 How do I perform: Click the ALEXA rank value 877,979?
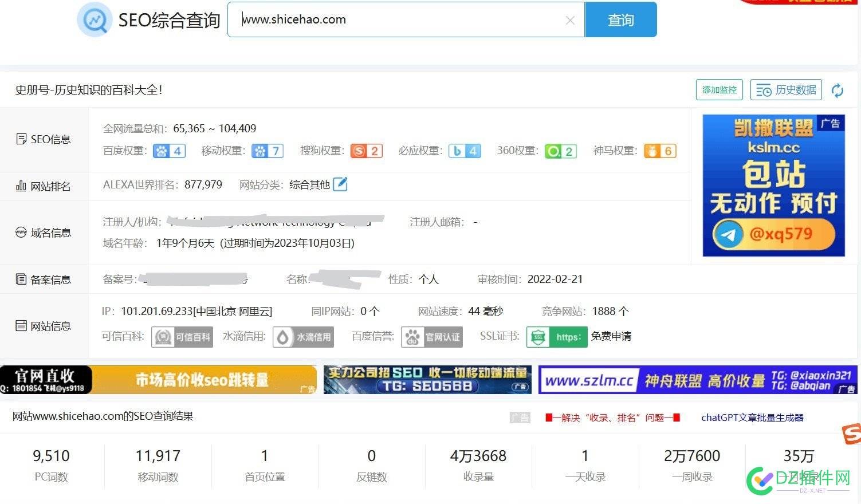[203, 185]
